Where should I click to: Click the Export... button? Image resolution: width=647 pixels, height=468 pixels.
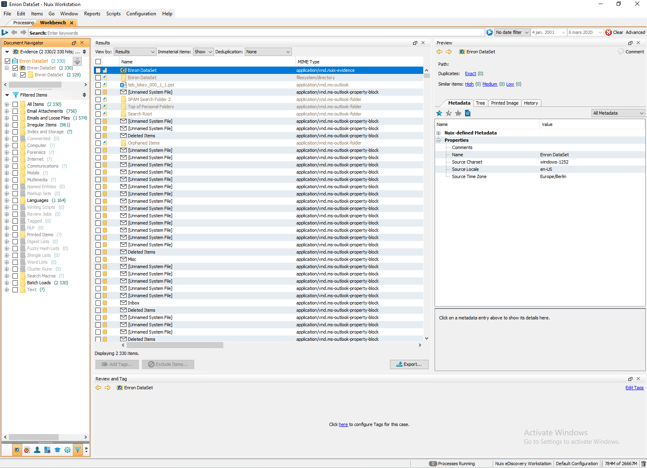click(409, 364)
